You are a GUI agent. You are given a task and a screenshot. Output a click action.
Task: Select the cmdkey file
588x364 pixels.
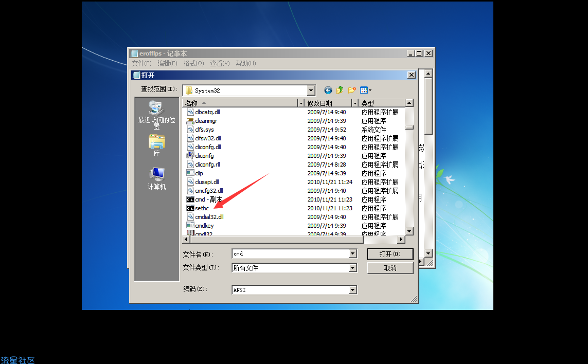tap(204, 226)
